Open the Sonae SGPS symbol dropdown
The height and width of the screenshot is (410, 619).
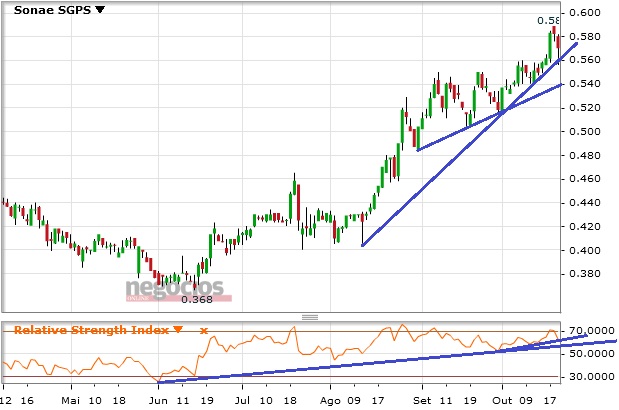100,9
